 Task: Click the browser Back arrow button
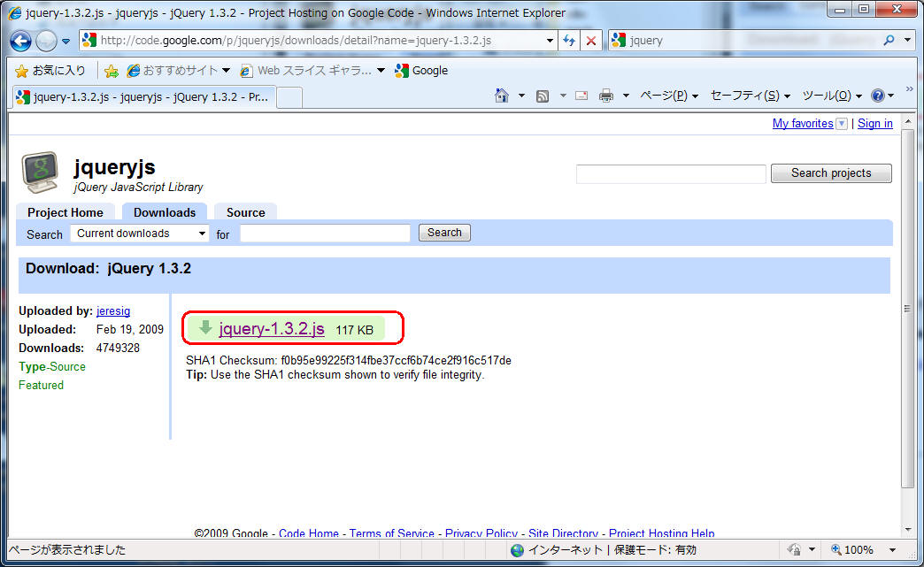[x=21, y=41]
